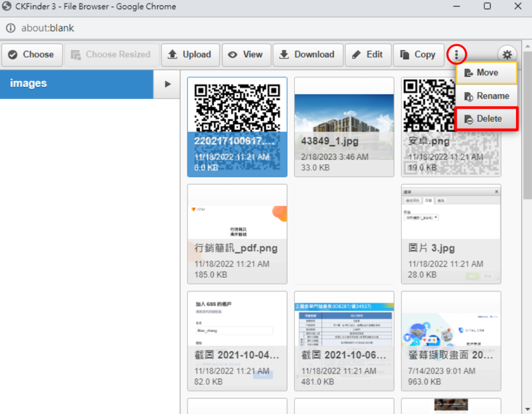
Task: Select Delete from the dropdown menu
Action: [486, 119]
